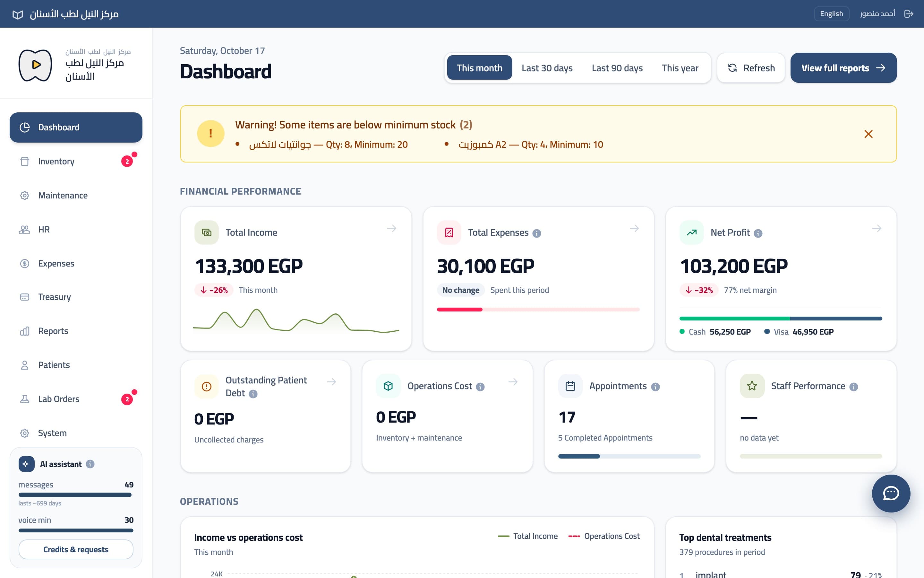This screenshot has width=924, height=578.
Task: Select the Last 30 days period
Action: [x=547, y=68]
